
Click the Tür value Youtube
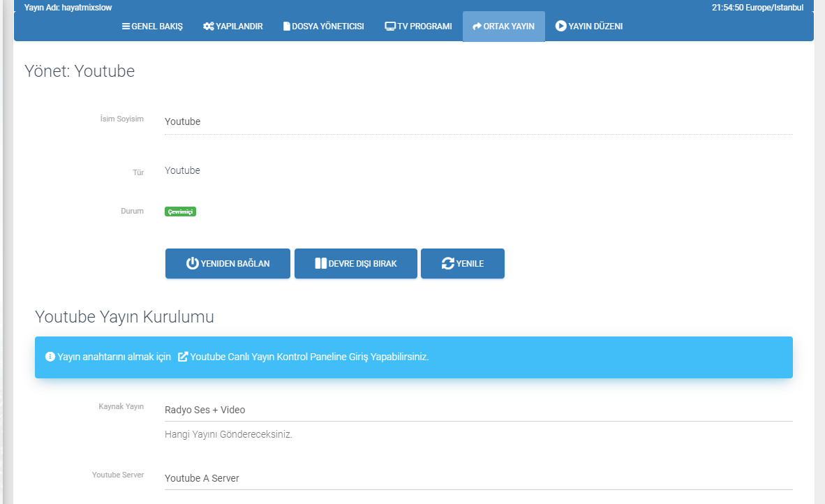[x=182, y=170]
